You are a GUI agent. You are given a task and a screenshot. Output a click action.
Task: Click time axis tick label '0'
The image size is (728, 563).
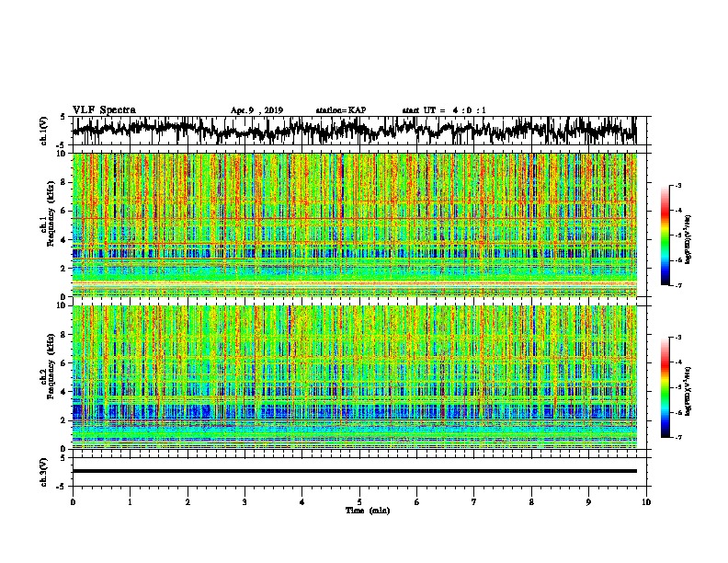coord(73,502)
